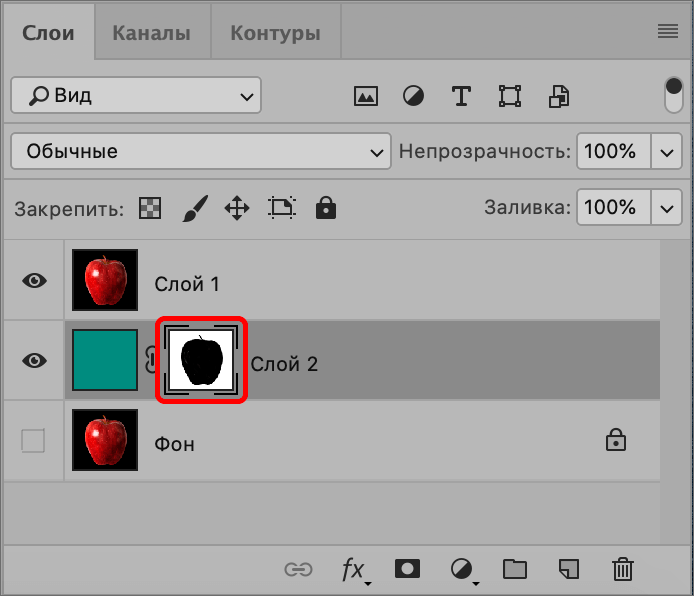Switch to the Каналы tab
The height and width of the screenshot is (596, 694).
(151, 33)
